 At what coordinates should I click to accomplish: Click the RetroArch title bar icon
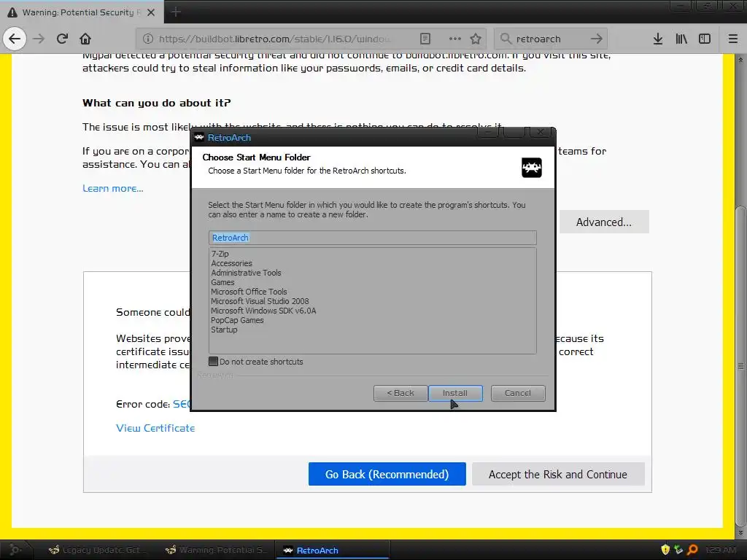click(x=199, y=137)
